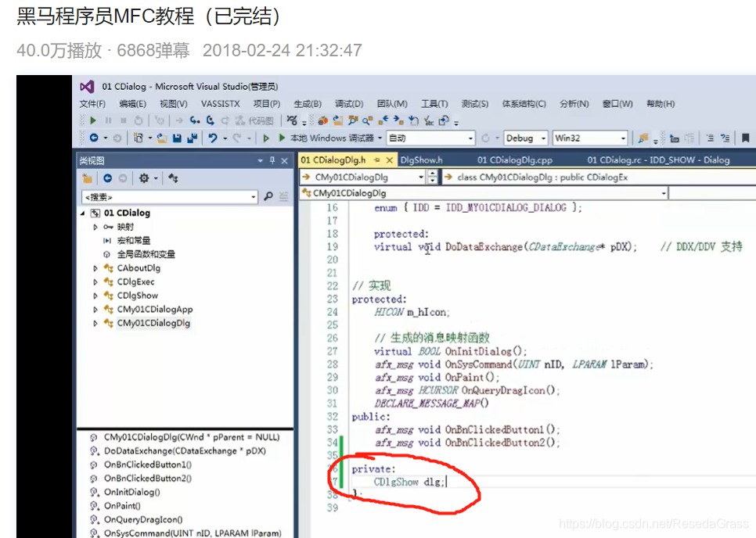Close the 类视图 class view panel

click(284, 160)
